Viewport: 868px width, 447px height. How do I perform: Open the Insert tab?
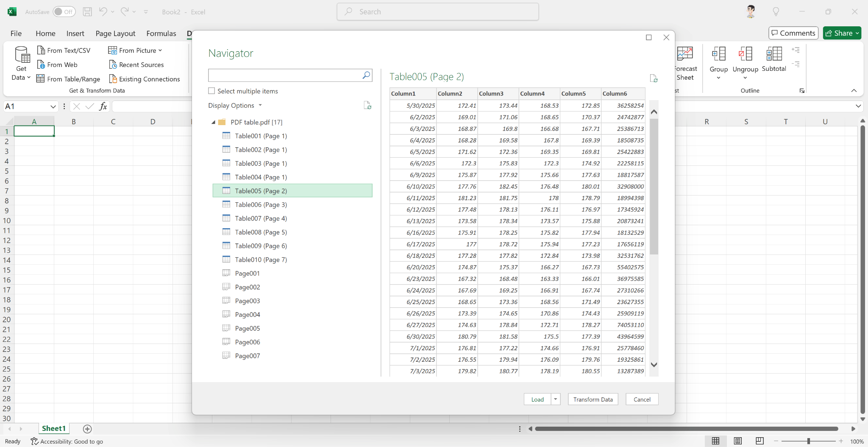(x=75, y=33)
